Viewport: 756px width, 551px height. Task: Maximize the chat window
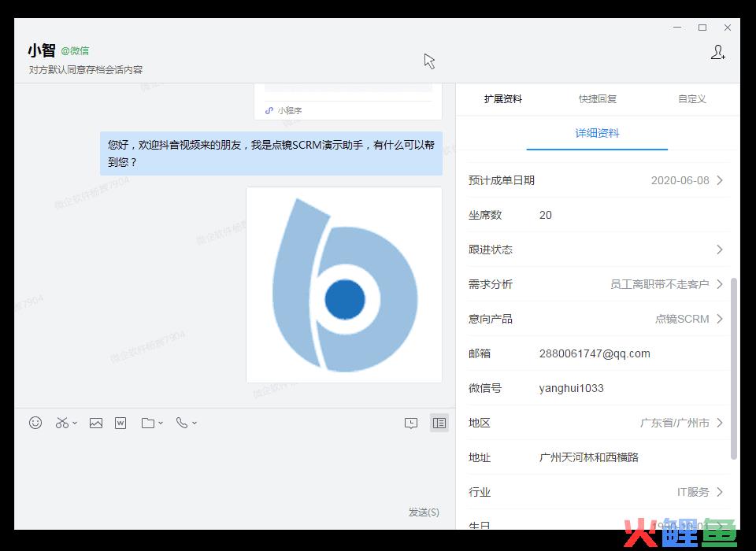pos(702,28)
